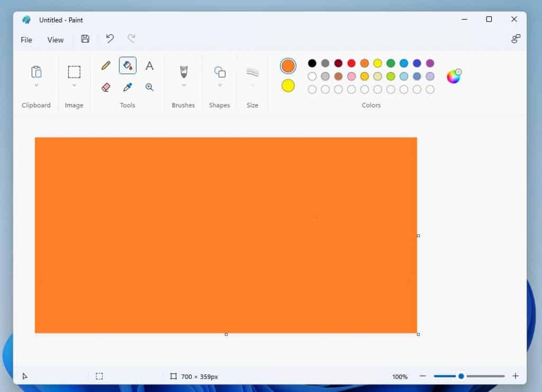The height and width of the screenshot is (392, 542).
Task: Pick the dark gray palette color
Action: [326, 63]
